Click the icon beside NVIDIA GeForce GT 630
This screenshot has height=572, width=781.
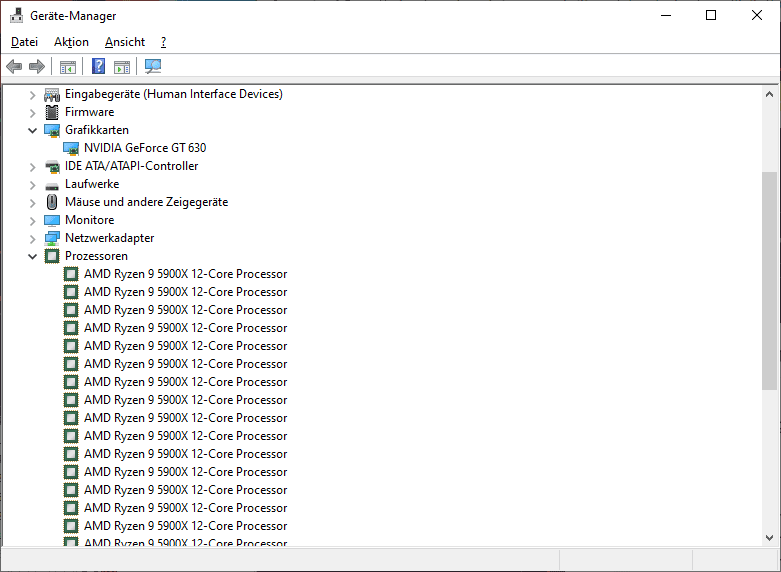[71, 148]
